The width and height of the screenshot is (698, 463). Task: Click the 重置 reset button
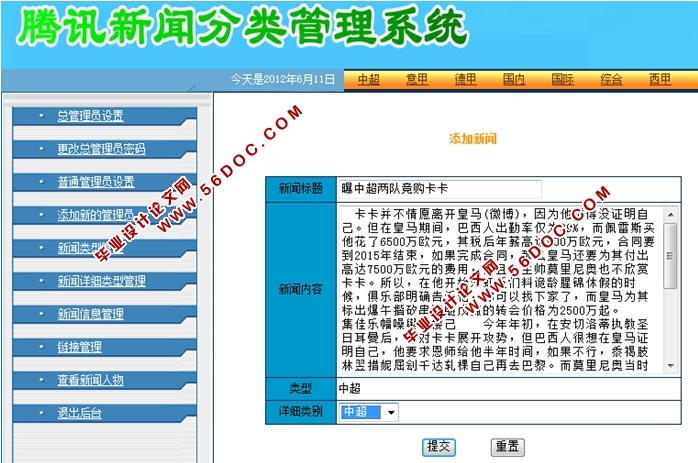507,447
